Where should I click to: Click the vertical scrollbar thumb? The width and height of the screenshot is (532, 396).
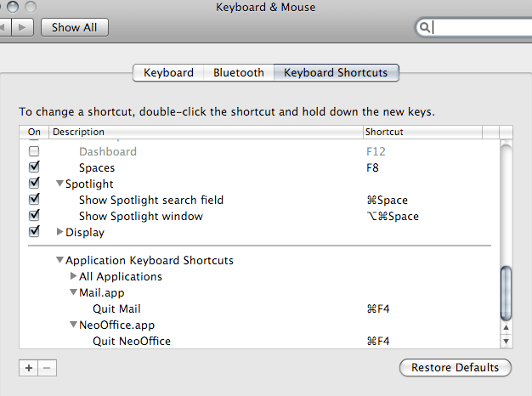506,293
